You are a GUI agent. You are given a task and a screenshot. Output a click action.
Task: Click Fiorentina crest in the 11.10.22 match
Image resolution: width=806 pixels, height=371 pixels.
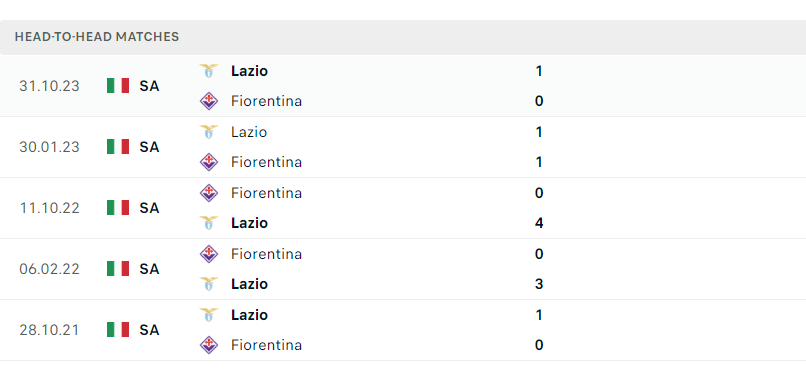(x=209, y=193)
